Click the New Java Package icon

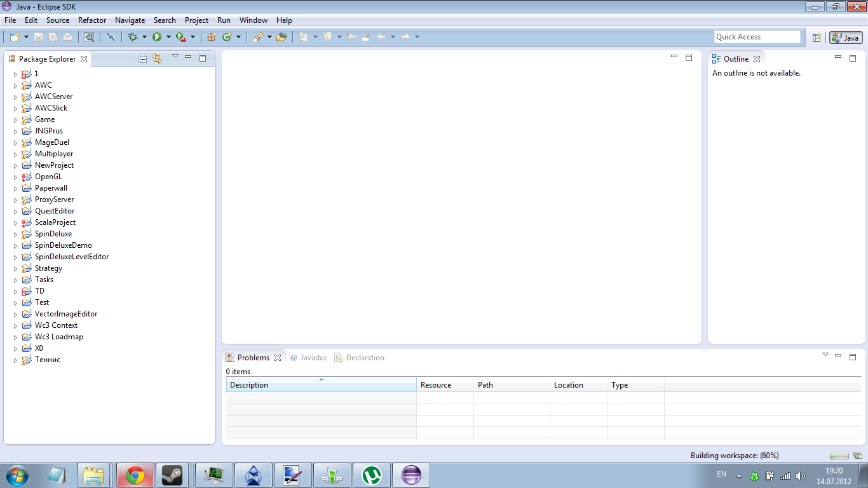tap(212, 37)
